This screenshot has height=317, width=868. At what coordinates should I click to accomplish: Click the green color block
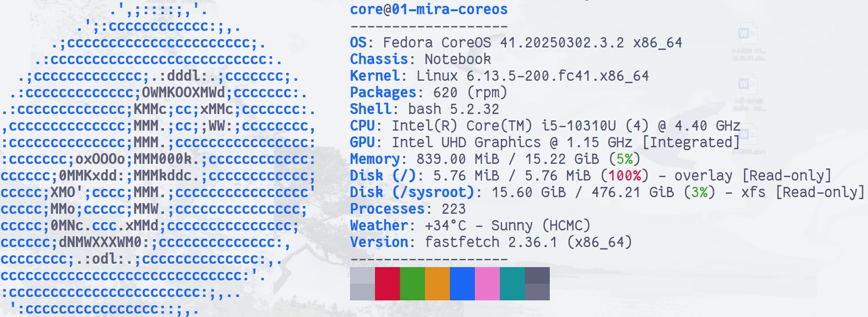412,283
